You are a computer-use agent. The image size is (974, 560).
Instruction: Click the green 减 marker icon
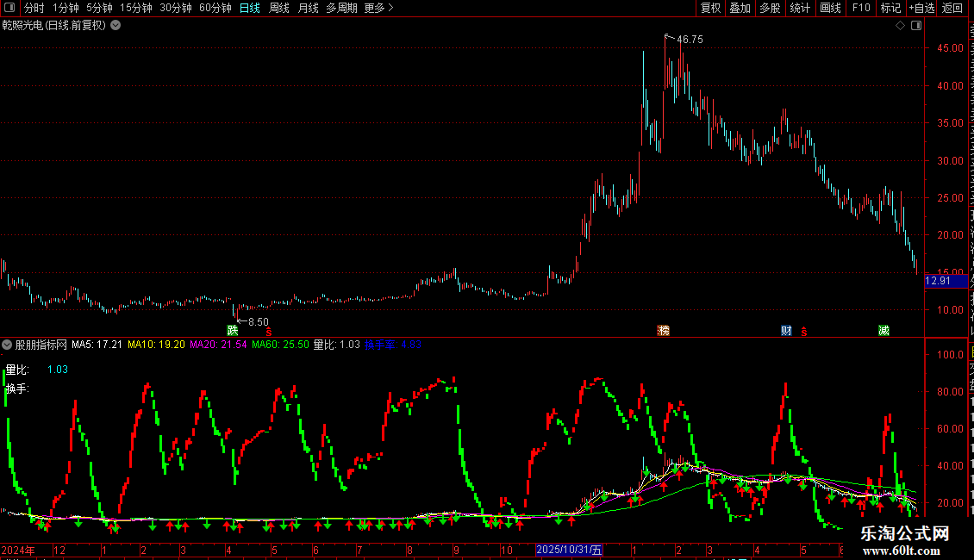[884, 330]
